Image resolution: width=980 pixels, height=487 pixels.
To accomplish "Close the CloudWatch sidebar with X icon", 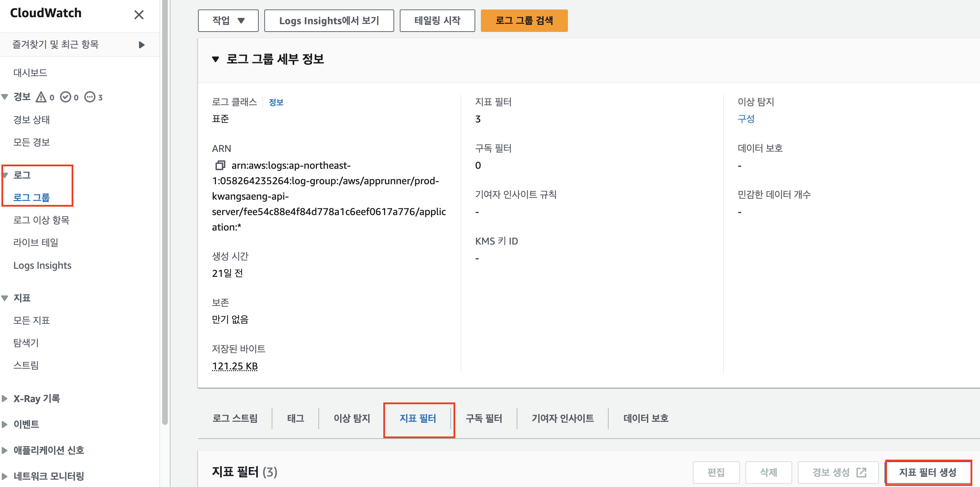I will tap(139, 15).
